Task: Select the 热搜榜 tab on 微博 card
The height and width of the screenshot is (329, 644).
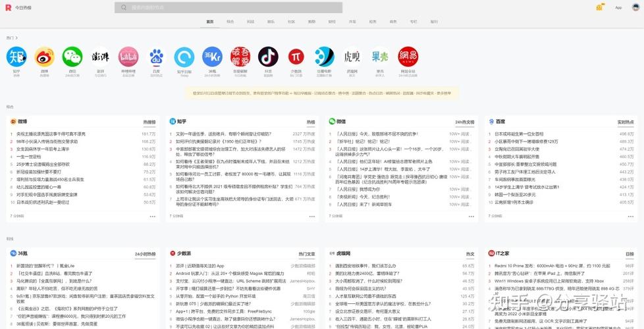Action: tap(149, 122)
